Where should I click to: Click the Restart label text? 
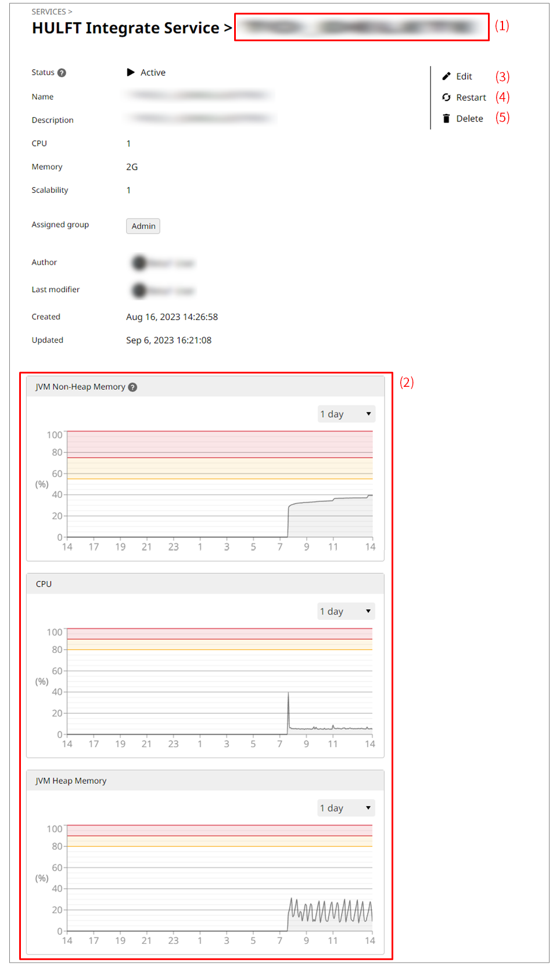471,98
